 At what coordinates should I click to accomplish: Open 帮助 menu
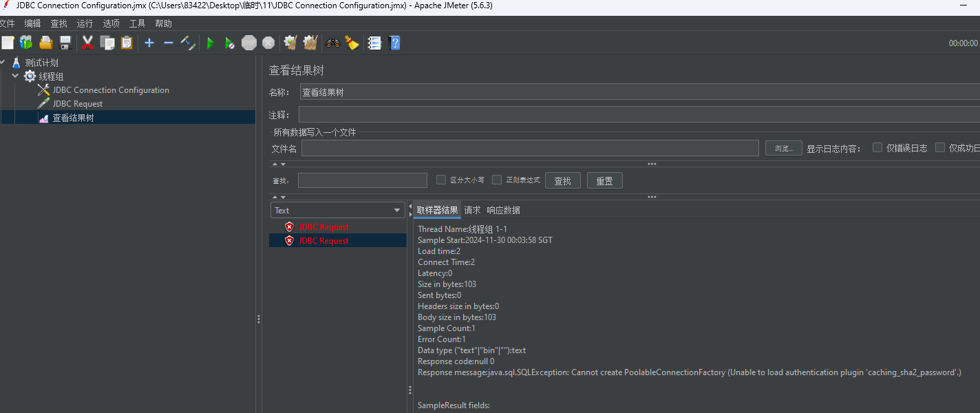163,23
